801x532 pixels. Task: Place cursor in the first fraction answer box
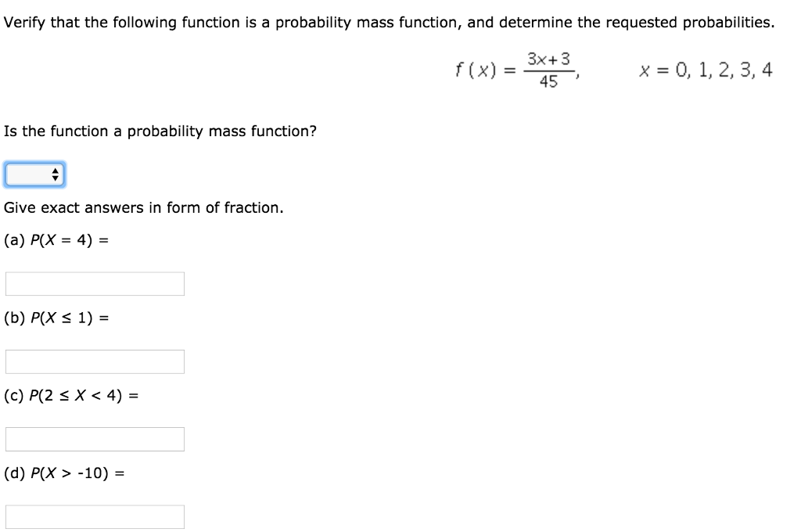(94, 283)
